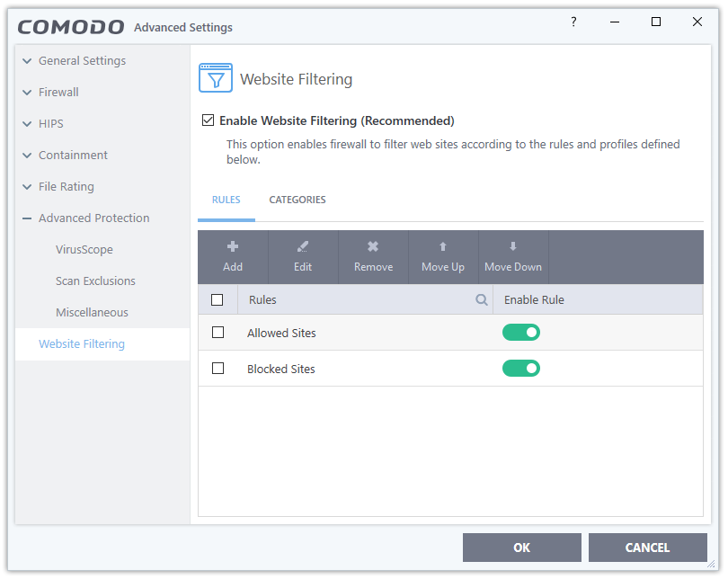Uncheck Enable Website Filtering checkbox
Image resolution: width=728 pixels, height=579 pixels.
(x=208, y=120)
